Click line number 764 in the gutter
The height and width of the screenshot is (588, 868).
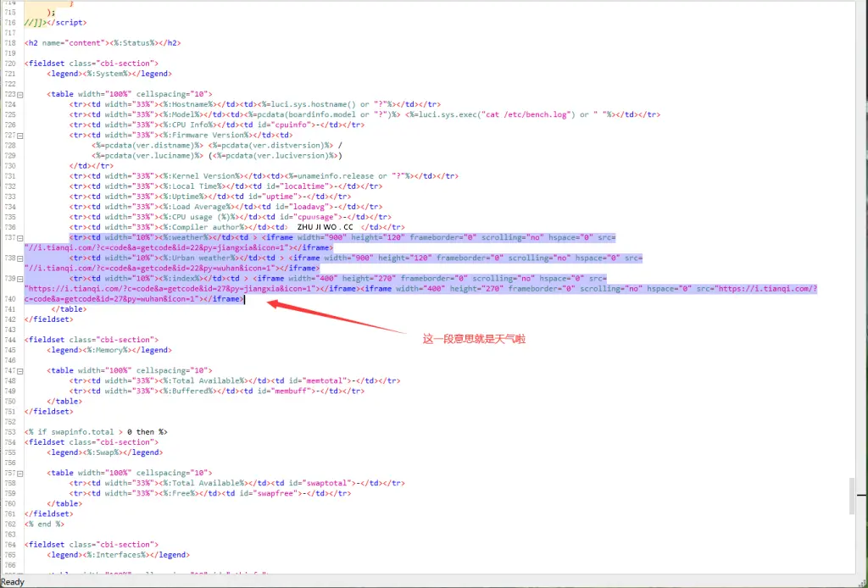(10, 545)
